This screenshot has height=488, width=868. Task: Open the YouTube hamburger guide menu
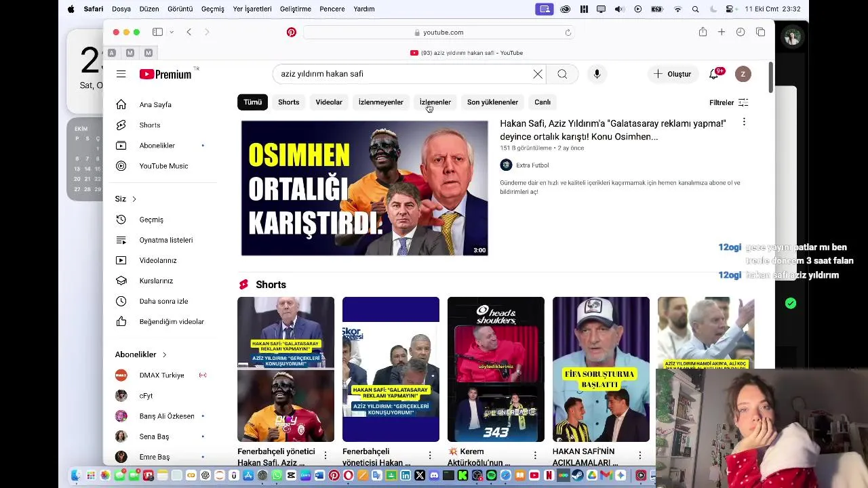point(121,74)
